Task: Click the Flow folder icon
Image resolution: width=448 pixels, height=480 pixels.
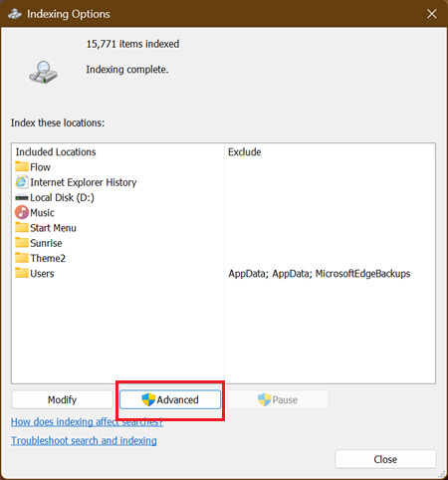Action: [22, 166]
